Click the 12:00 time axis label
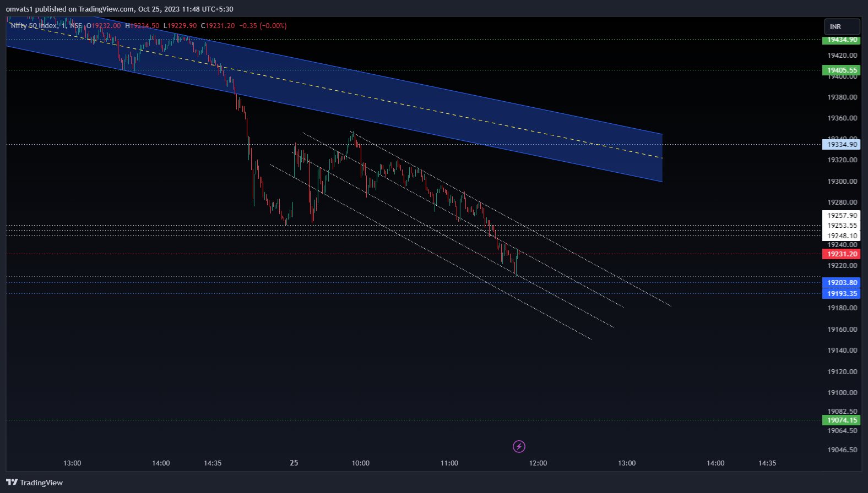This screenshot has height=493, width=868. tap(538, 463)
